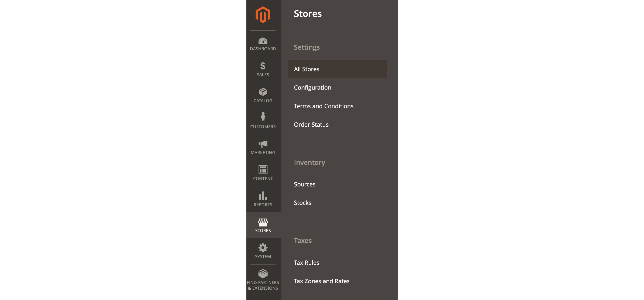This screenshot has width=644, height=300.
Task: Click the Dashboard icon in sidebar
Action: (x=263, y=43)
